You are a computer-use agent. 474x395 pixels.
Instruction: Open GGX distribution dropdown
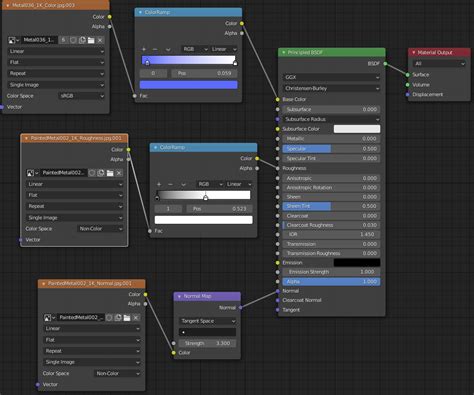click(332, 77)
